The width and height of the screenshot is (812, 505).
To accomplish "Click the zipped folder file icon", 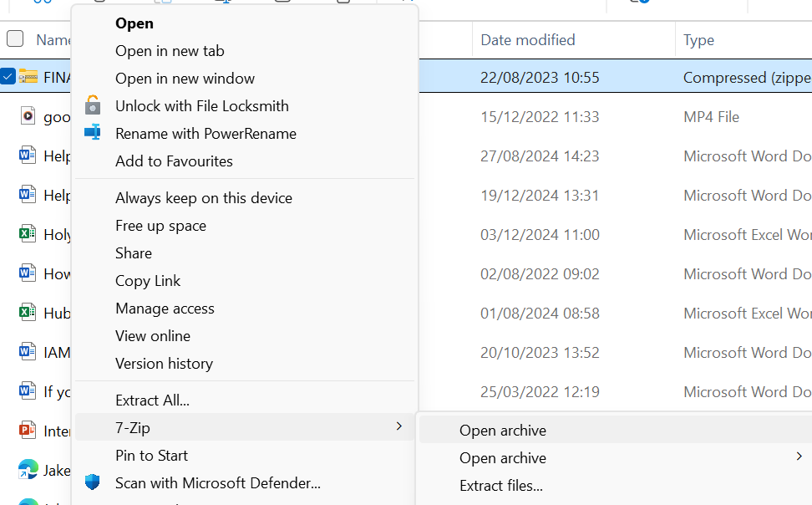I will tap(28, 77).
